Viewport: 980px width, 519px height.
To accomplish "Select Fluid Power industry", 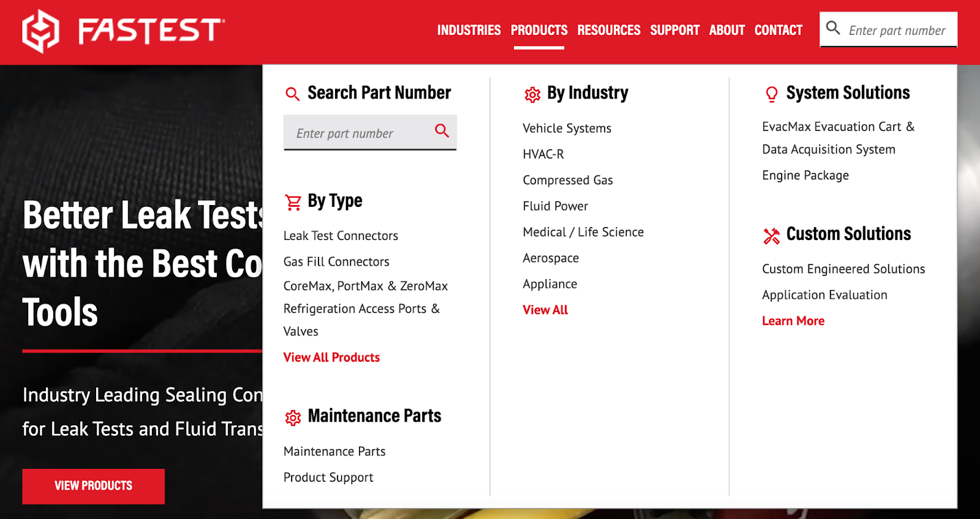I will point(556,206).
